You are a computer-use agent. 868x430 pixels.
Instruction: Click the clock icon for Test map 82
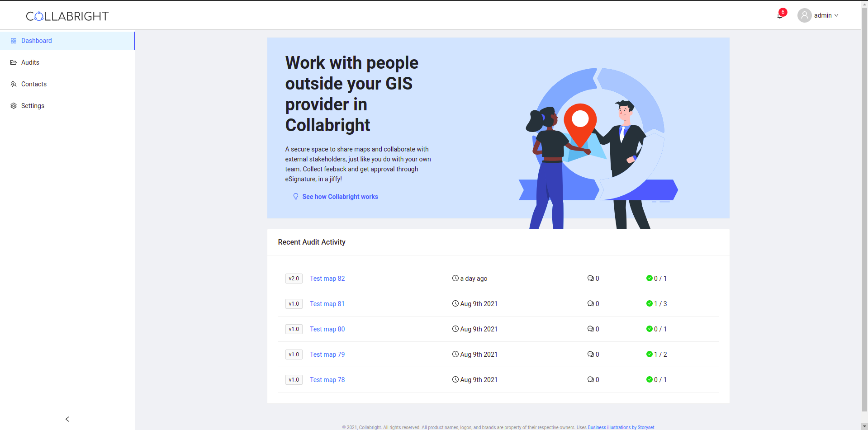pos(455,278)
